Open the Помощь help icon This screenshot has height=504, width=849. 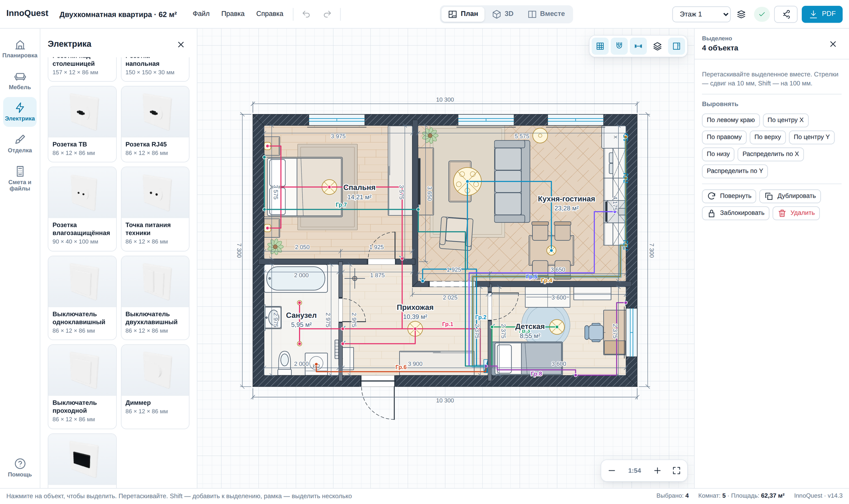click(20, 468)
